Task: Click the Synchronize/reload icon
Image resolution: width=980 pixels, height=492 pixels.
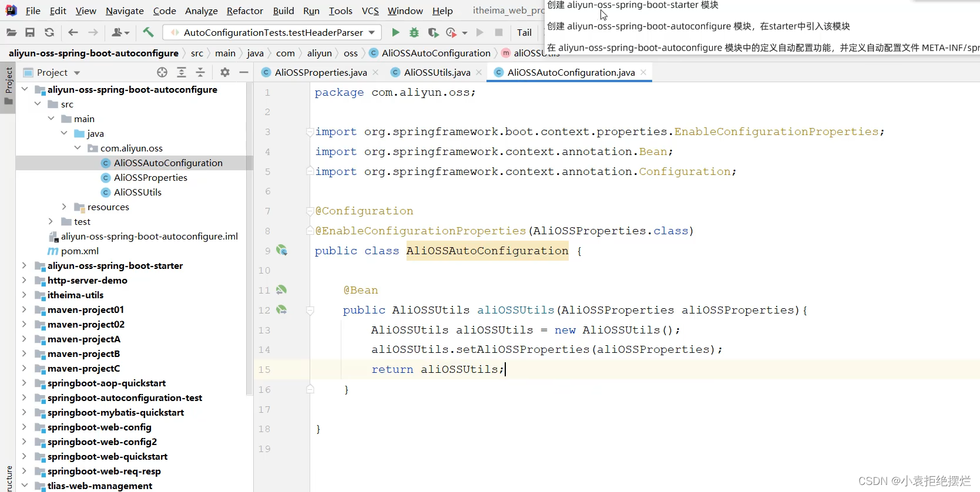Action: pyautogui.click(x=49, y=32)
